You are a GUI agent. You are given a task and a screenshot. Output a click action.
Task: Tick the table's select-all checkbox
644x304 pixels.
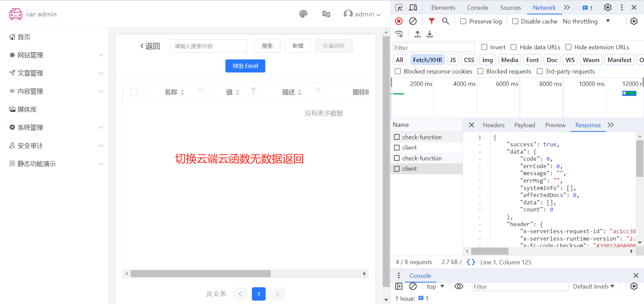pyautogui.click(x=134, y=92)
